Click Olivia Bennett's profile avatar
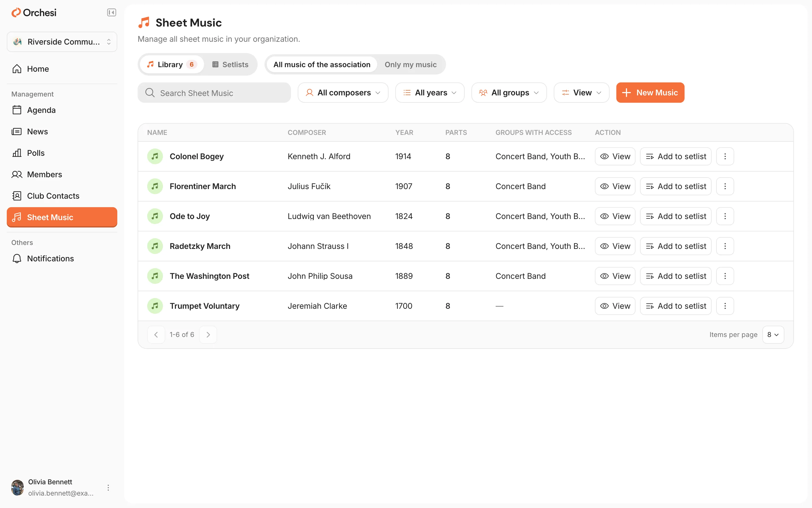This screenshot has width=812, height=508. click(x=17, y=487)
